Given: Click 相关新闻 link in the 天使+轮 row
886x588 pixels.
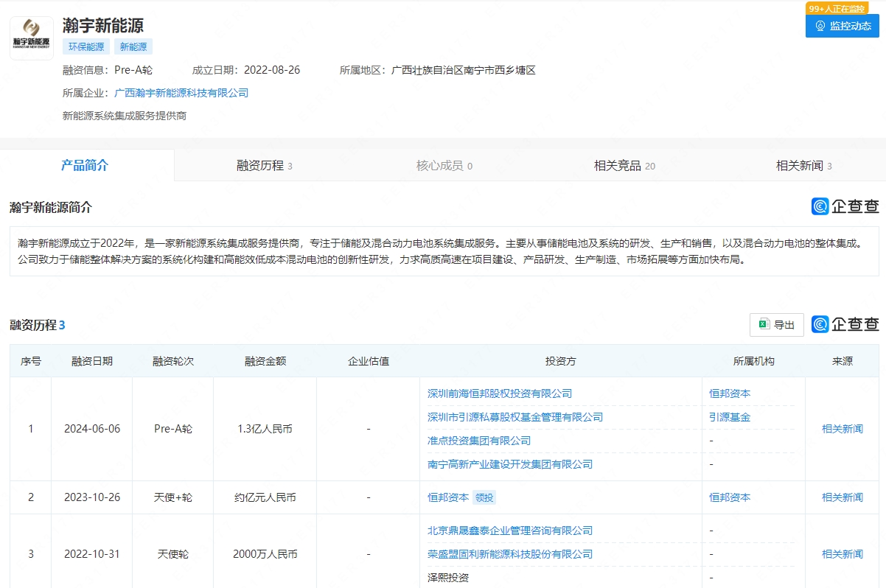Looking at the screenshot, I should 843,497.
